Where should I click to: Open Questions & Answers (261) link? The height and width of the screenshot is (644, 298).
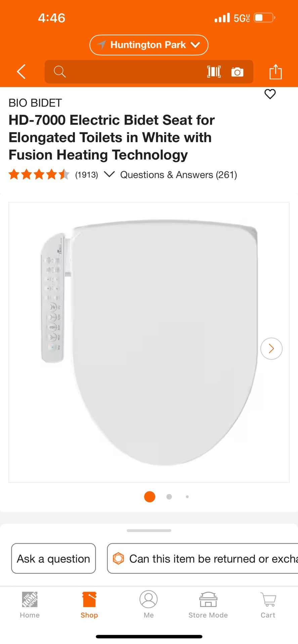179,175
